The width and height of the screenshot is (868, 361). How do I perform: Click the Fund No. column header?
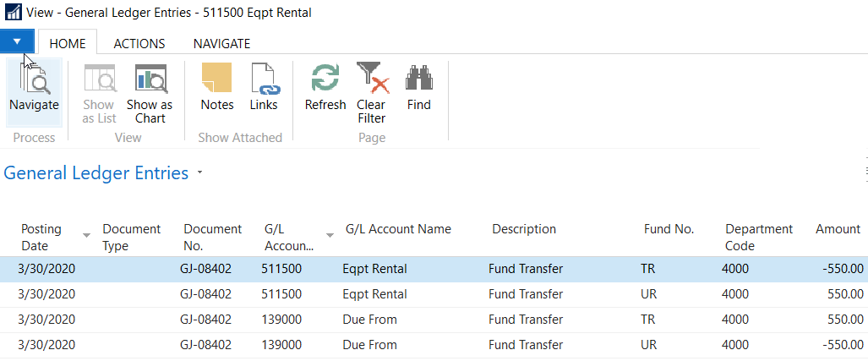667,229
